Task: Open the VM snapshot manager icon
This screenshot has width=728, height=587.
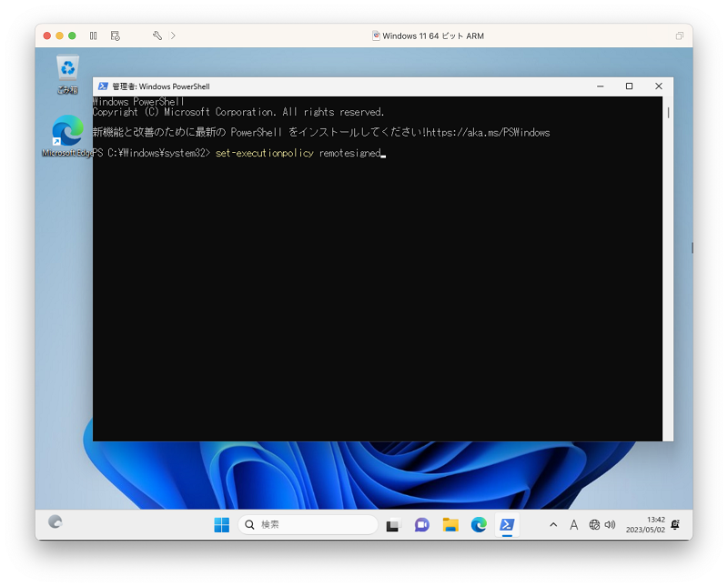Action: click(x=116, y=35)
